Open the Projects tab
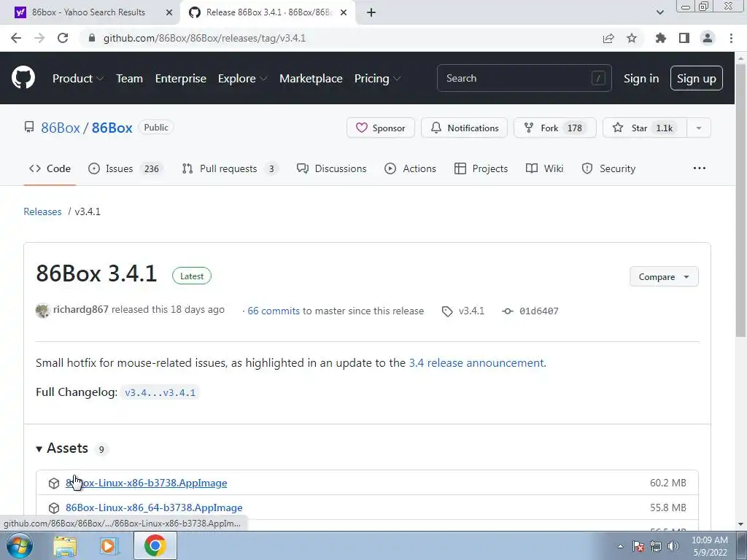Screen dimensions: 747x560 [481, 168]
